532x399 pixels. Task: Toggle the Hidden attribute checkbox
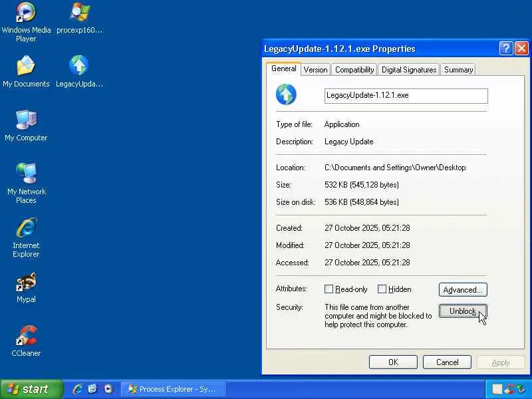pos(382,289)
